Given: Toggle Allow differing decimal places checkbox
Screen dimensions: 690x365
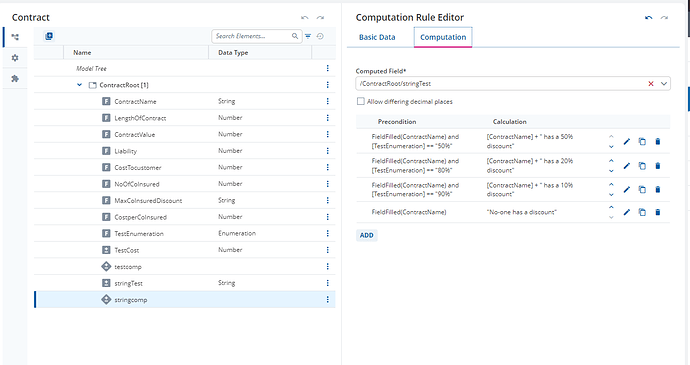Looking at the screenshot, I should tap(361, 101).
